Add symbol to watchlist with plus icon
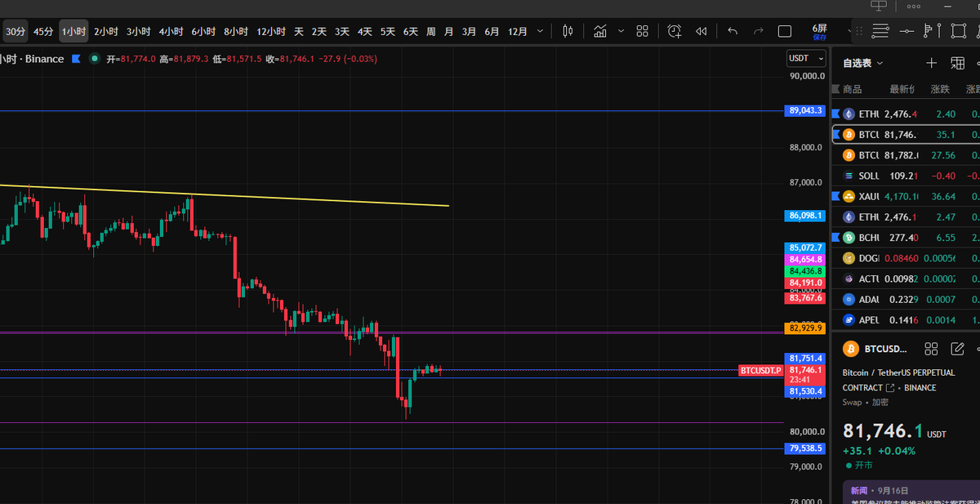The image size is (980, 504). pos(932,63)
